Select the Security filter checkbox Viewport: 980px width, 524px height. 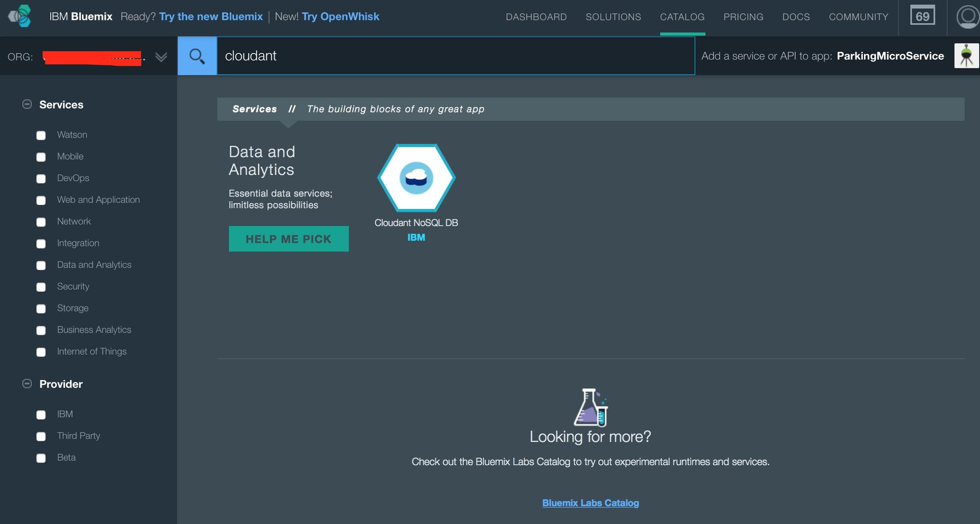coord(41,287)
